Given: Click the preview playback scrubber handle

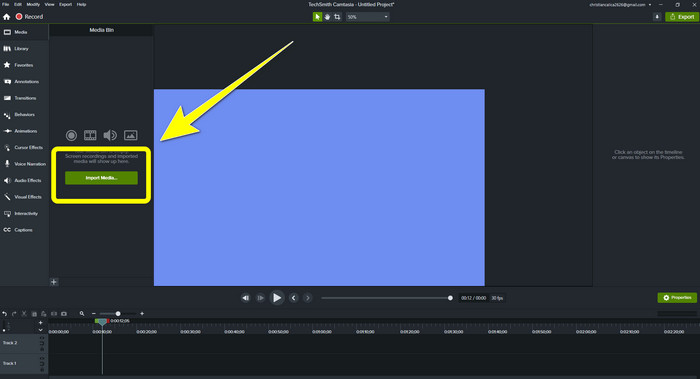Looking at the screenshot, I should pyautogui.click(x=450, y=298).
